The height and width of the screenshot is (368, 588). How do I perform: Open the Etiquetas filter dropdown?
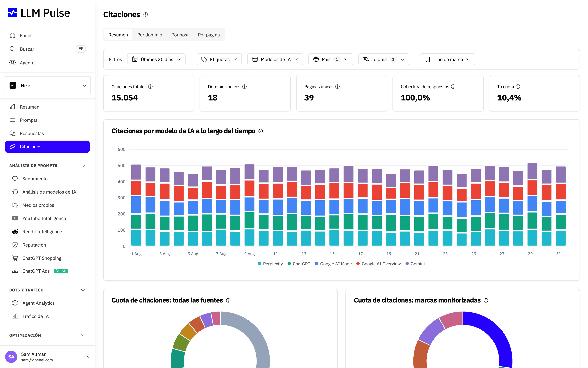(219, 59)
